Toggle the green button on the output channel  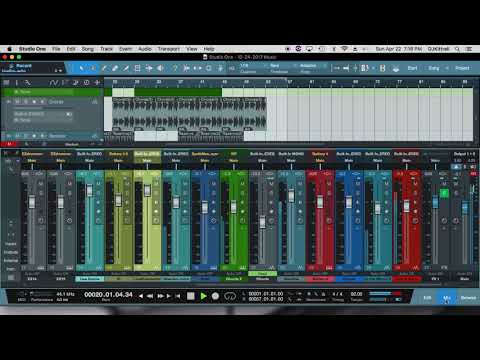[444, 193]
